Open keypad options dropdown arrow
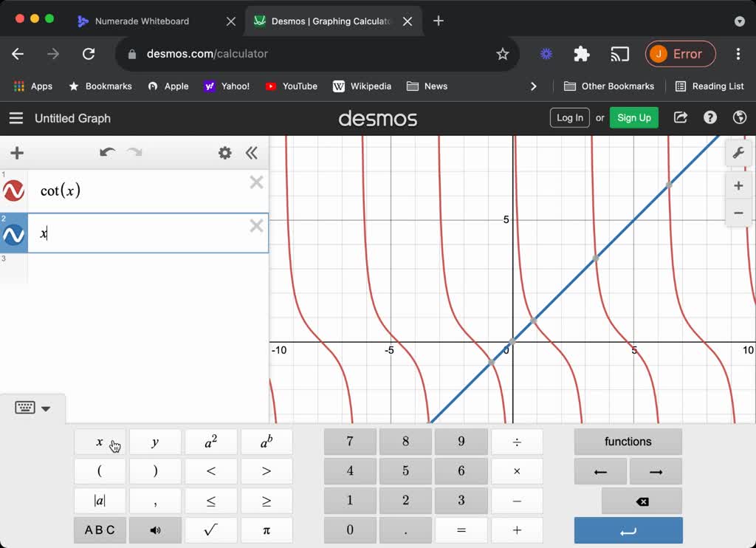The image size is (756, 548). pos(46,408)
